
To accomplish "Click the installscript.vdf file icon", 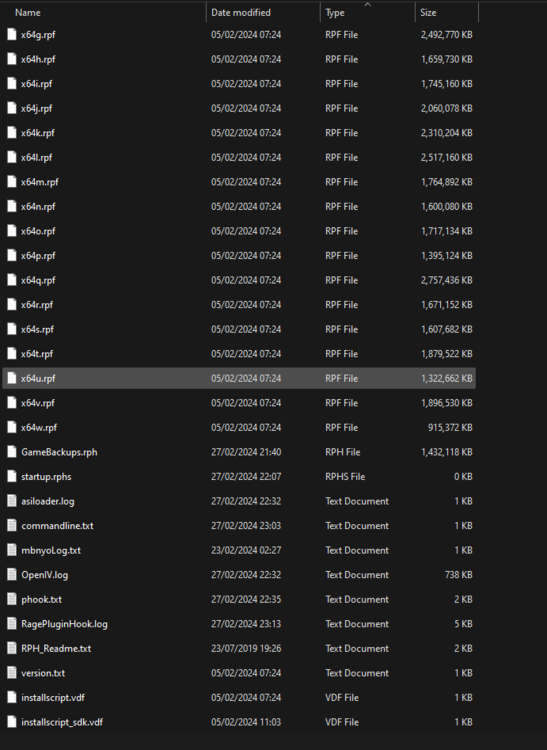I will click(x=12, y=697).
